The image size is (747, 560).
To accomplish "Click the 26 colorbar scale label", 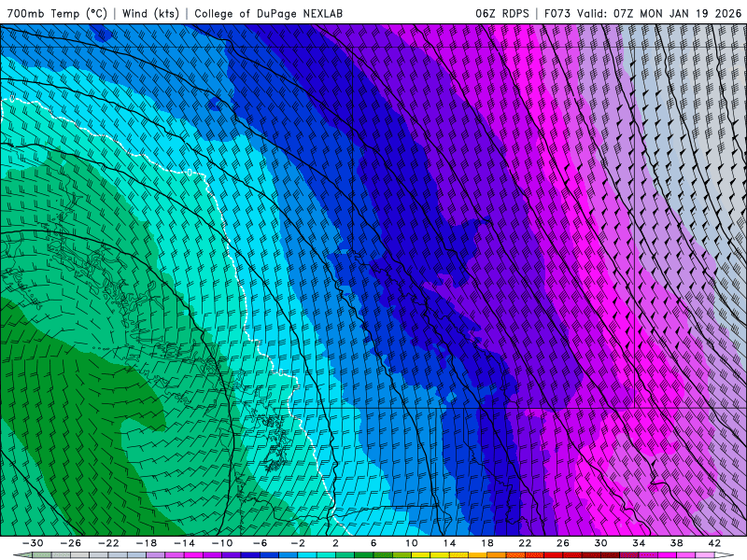I will 563,543.
